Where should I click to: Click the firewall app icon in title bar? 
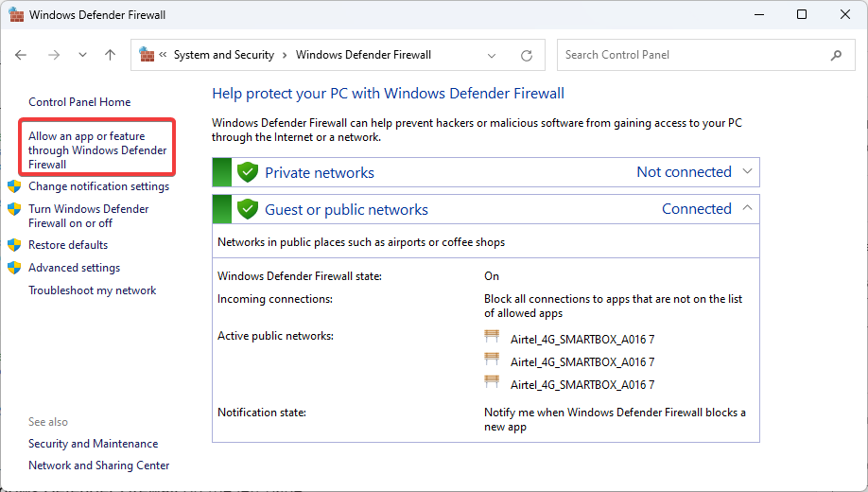click(x=17, y=14)
